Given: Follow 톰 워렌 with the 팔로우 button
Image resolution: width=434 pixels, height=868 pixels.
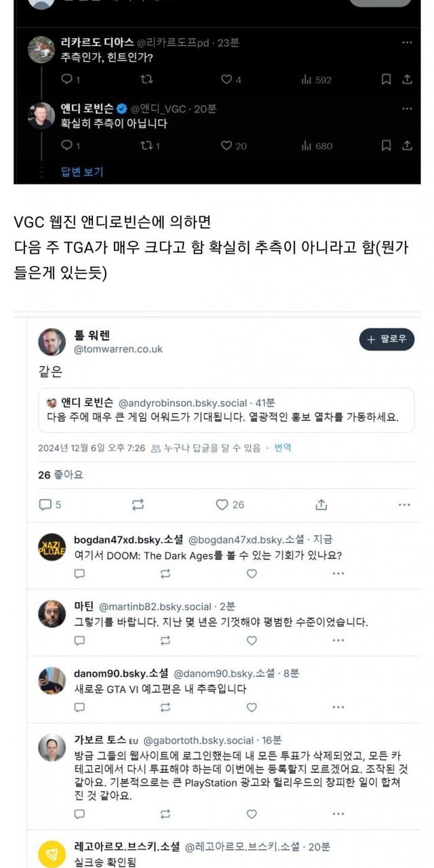Looking at the screenshot, I should point(387,339).
